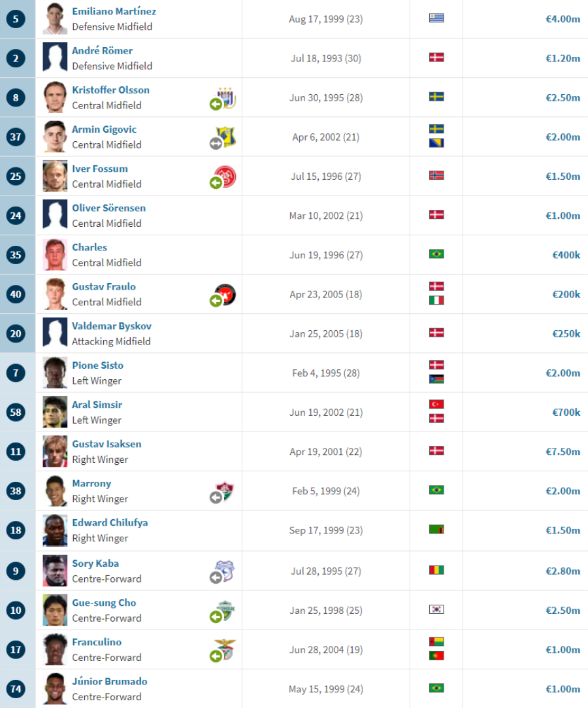588x708 pixels.
Task: Click club crest icon beside Gue-sung Cho
Action: point(225,610)
